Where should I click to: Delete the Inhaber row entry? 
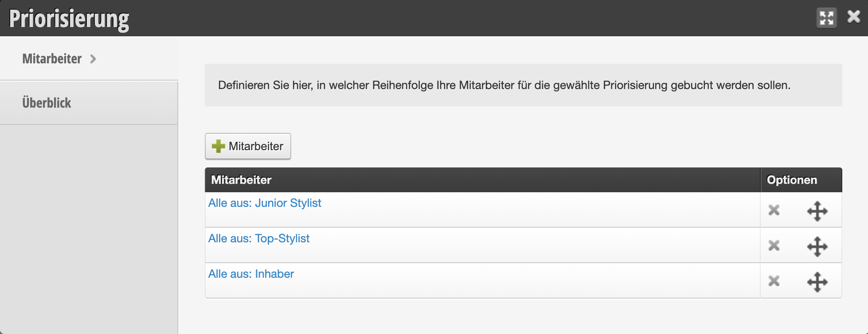pos(774,281)
